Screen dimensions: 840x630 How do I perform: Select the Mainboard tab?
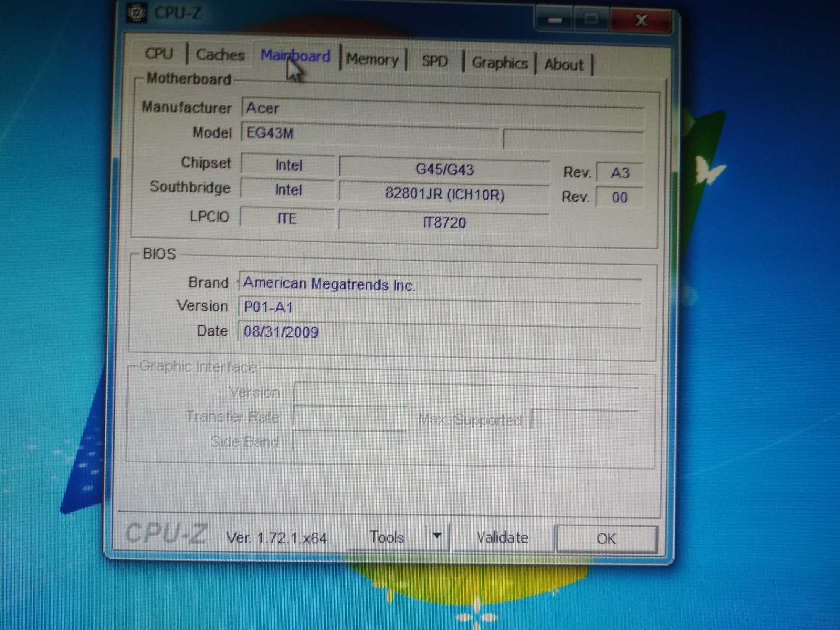[296, 56]
